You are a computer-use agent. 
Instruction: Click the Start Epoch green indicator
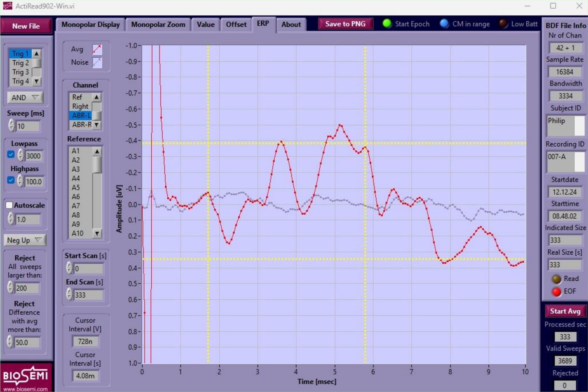387,24
